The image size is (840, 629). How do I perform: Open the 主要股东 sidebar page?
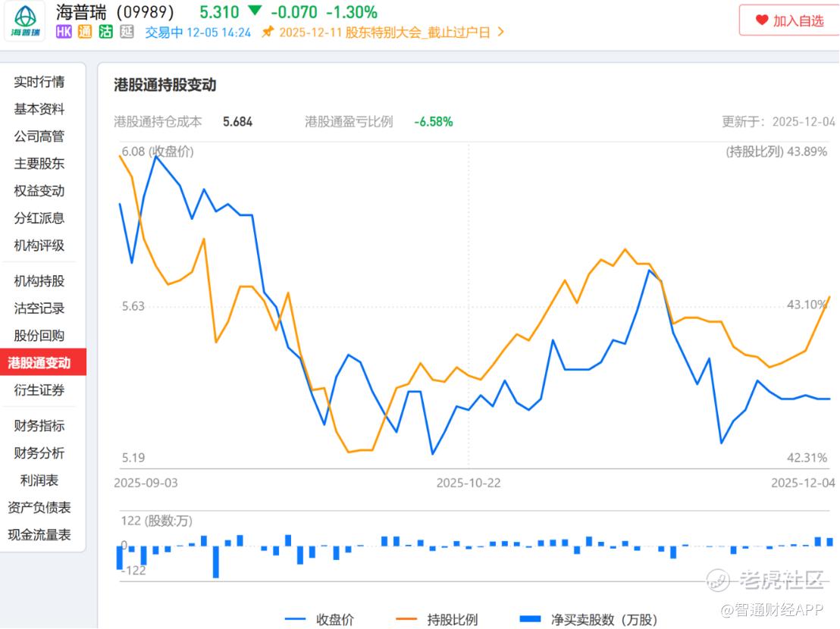39,164
